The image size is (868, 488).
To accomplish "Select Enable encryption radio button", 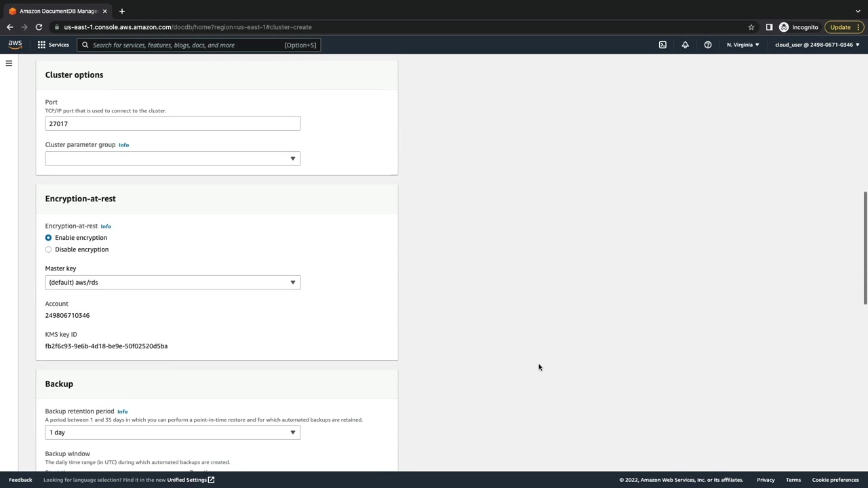I will pyautogui.click(x=48, y=238).
